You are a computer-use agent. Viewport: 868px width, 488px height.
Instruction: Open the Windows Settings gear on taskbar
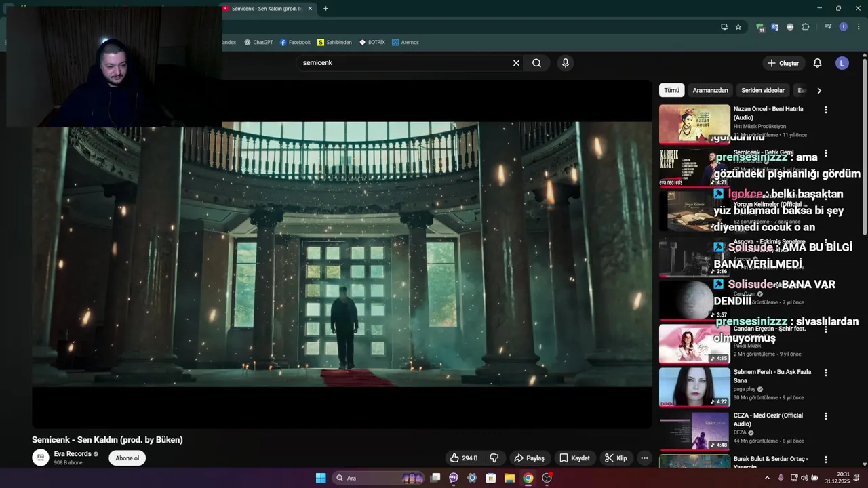coord(473,478)
